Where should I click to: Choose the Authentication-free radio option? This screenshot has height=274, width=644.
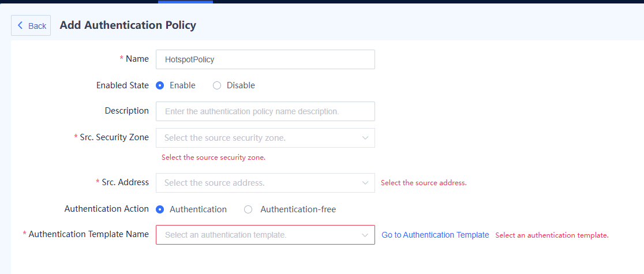tap(248, 209)
